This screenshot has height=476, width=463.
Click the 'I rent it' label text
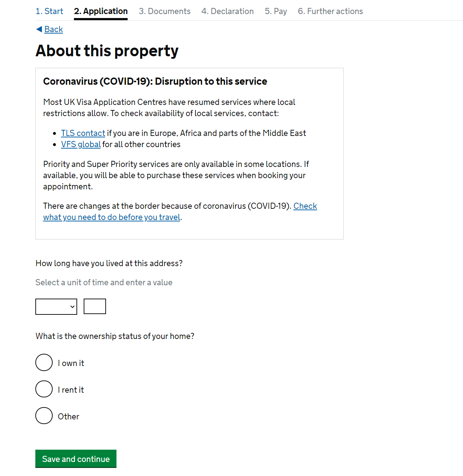point(71,390)
